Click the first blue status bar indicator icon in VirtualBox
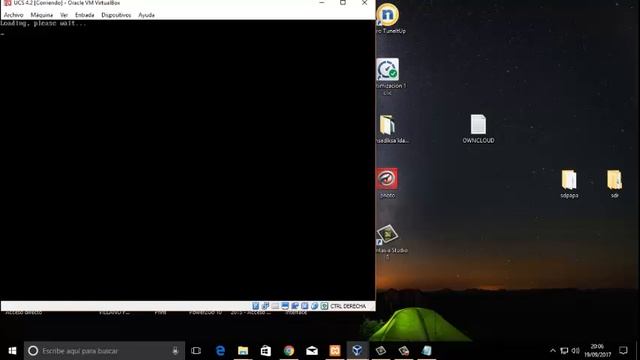Screen dimensions: 640x360 256,306
